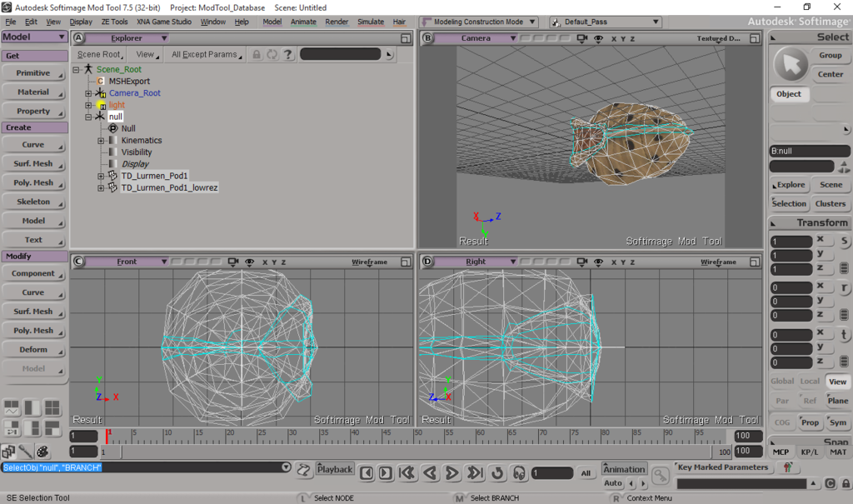Open the Explorer view type dropdown
Screen dimensions: 853x504
[127, 38]
